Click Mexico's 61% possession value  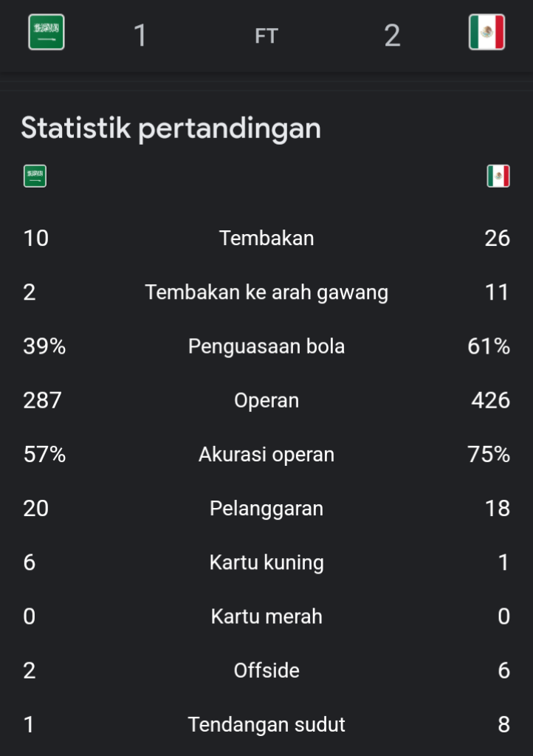pyautogui.click(x=489, y=346)
